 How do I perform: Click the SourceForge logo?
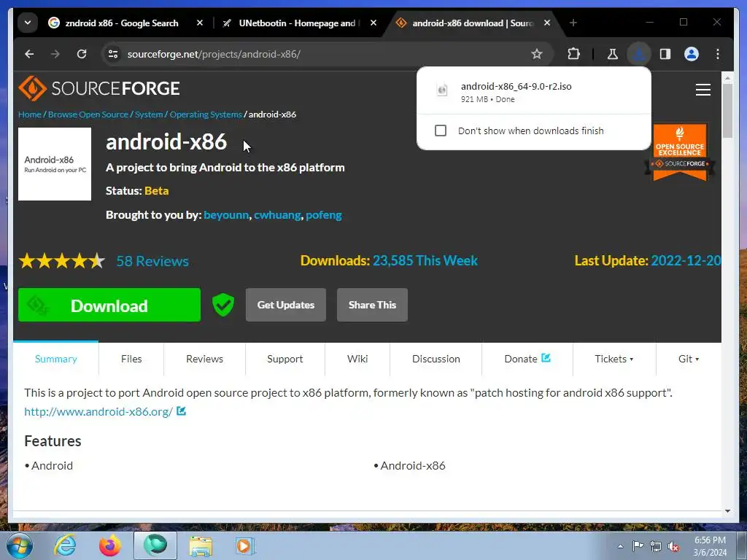click(99, 88)
